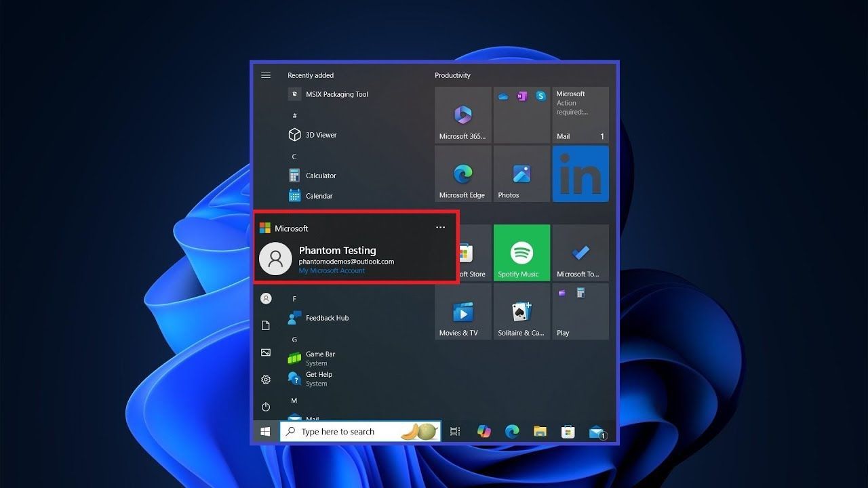
Task: Click the user account icon in left rail
Action: coord(266,298)
